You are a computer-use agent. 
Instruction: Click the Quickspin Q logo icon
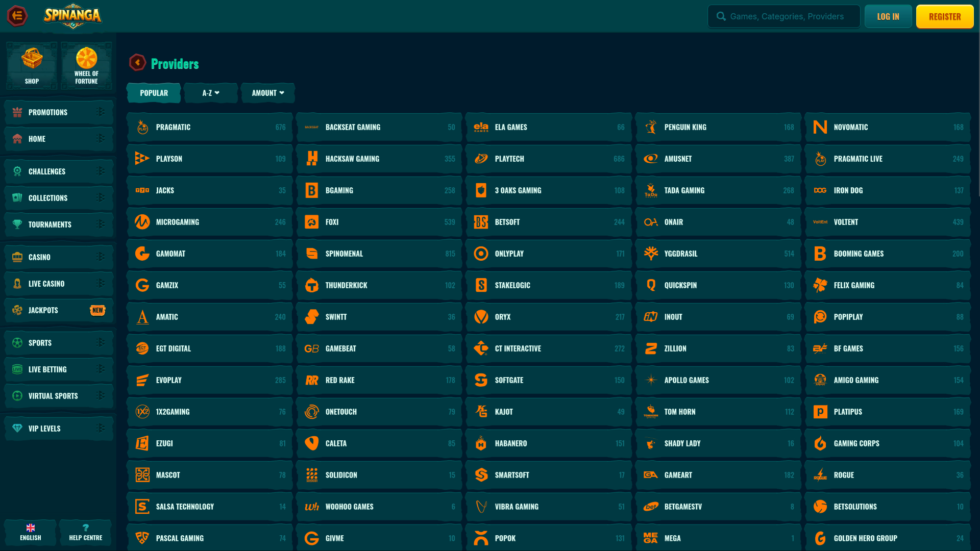tap(651, 285)
